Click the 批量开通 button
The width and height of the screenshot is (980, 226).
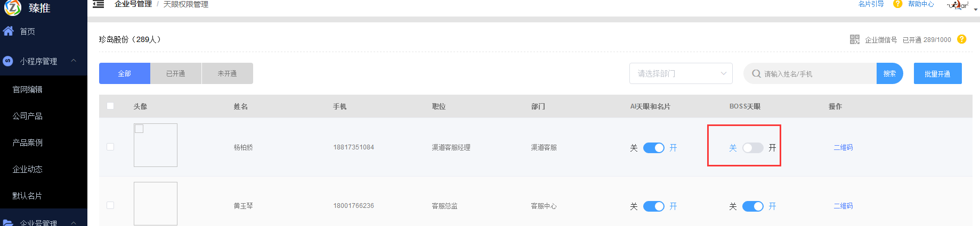click(x=937, y=73)
